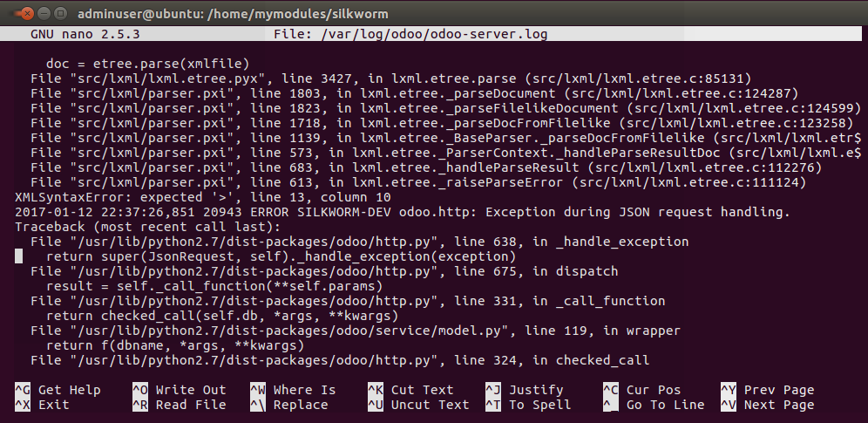Viewport: 868px width, 423px height.
Task: Click the File: /var/log/odoo/odoo-server.log header
Action: point(410,34)
